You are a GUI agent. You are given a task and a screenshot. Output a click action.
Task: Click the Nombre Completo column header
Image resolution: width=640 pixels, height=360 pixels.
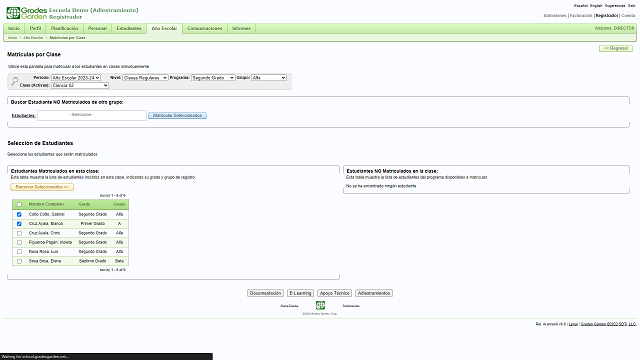[46, 204]
